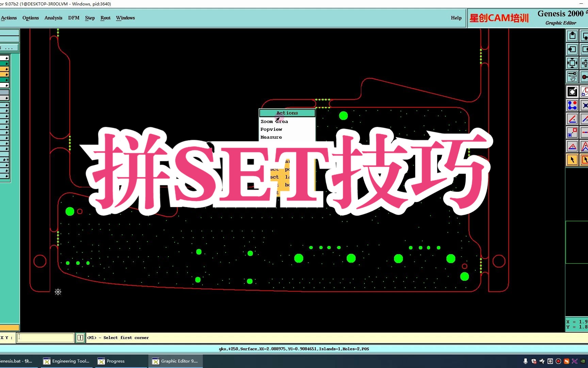588x368 pixels.
Task: Choose Zoom area from popup menu
Action: tap(287, 121)
